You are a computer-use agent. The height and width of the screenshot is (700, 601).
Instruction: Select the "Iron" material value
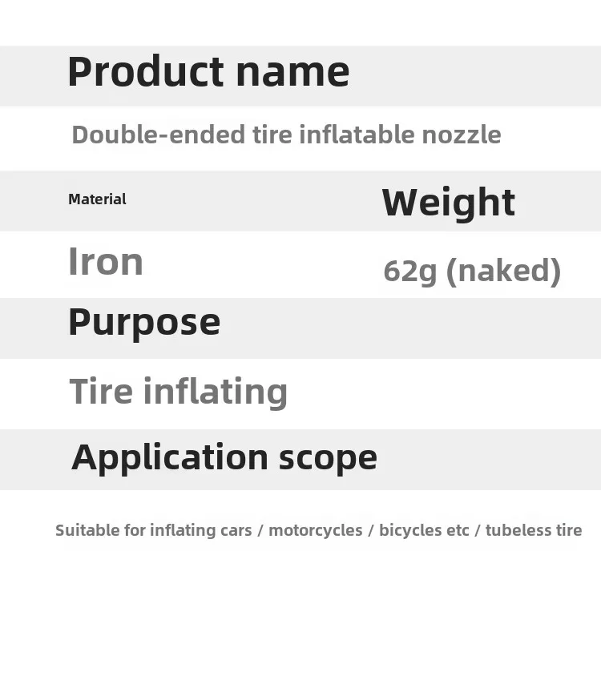pos(105,262)
